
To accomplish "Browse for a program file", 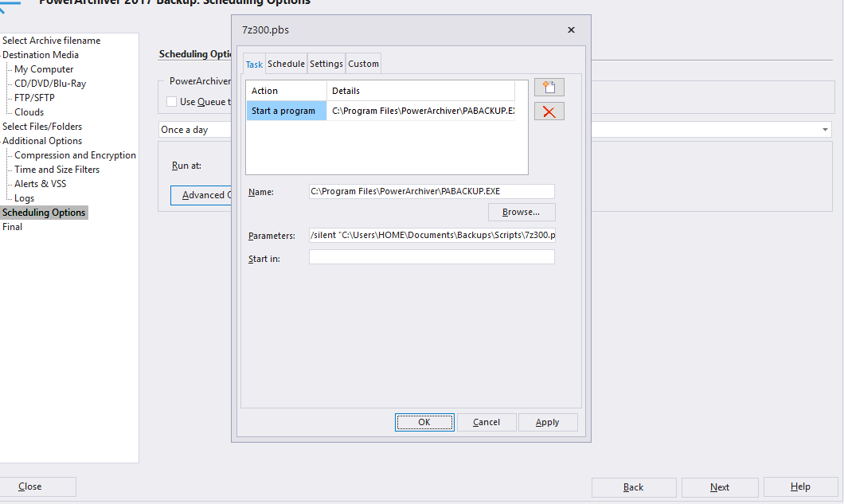I will pyautogui.click(x=521, y=212).
